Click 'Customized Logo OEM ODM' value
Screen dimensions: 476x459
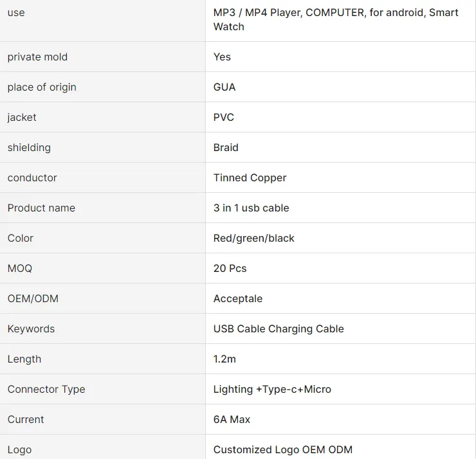pos(283,449)
